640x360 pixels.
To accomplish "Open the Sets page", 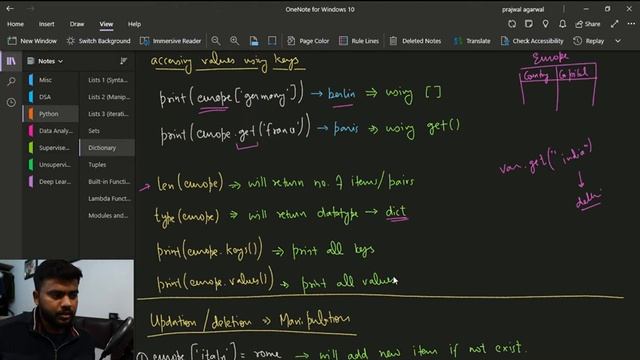I will pyautogui.click(x=107, y=131).
